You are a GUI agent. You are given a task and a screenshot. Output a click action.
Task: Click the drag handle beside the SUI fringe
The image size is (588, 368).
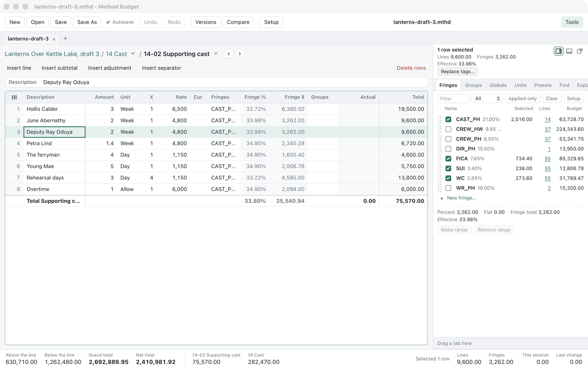pos(440,168)
